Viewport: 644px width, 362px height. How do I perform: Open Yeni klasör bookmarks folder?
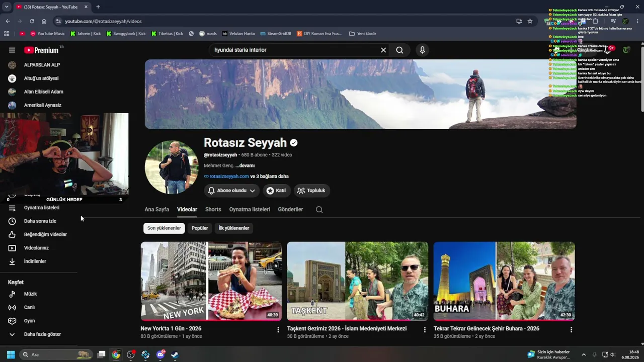pyautogui.click(x=362, y=34)
